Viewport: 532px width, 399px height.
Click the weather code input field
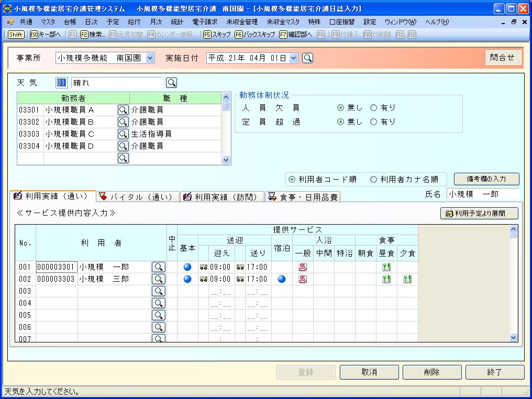coord(62,83)
